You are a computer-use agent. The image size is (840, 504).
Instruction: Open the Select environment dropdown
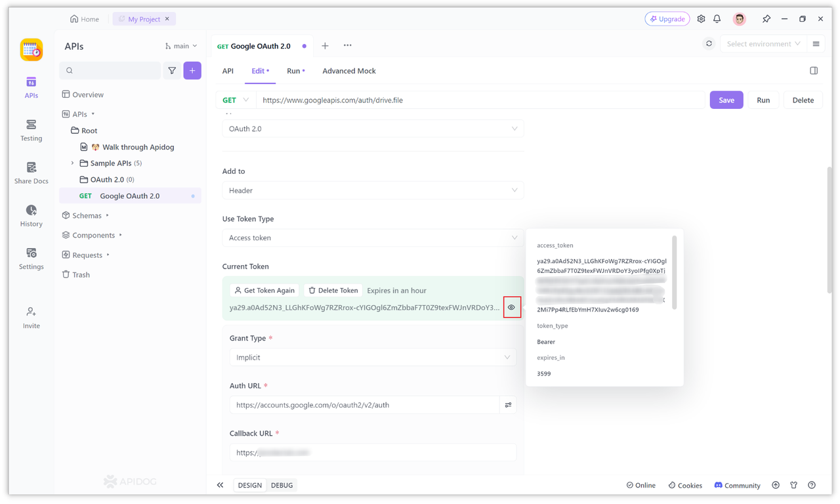click(x=763, y=44)
